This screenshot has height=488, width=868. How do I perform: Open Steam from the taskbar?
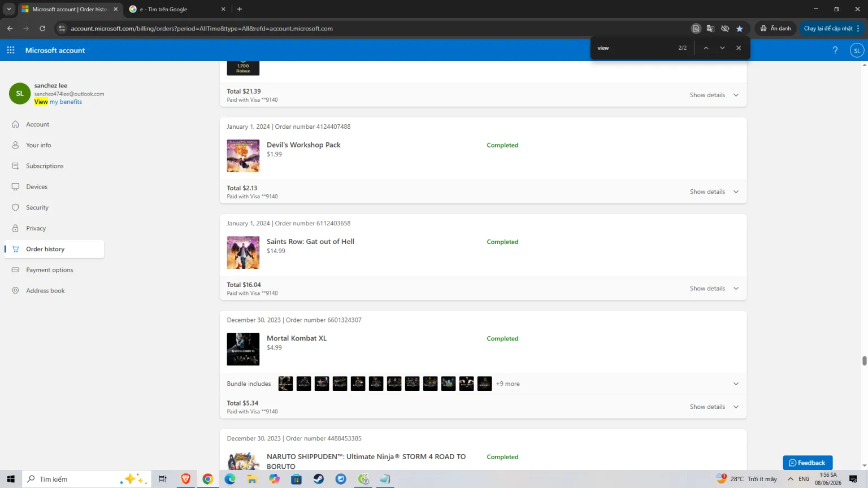point(319,479)
